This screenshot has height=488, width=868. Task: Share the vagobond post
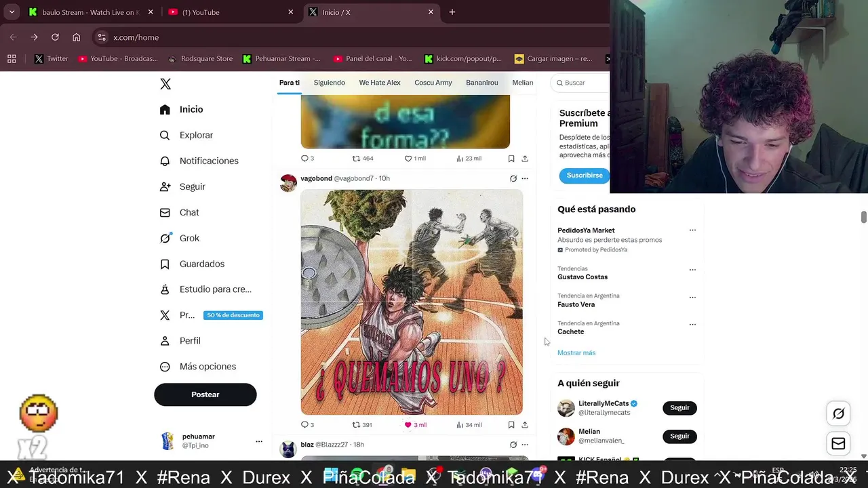click(x=525, y=425)
